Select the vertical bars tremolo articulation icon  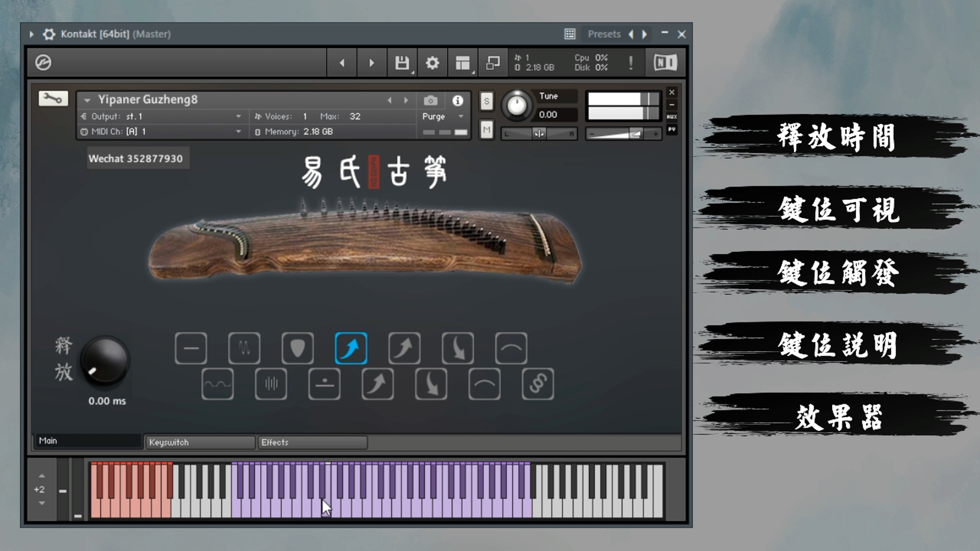click(271, 384)
